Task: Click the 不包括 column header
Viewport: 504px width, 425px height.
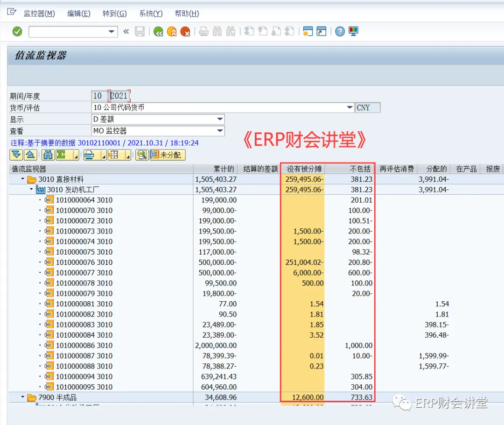Action: (349, 169)
